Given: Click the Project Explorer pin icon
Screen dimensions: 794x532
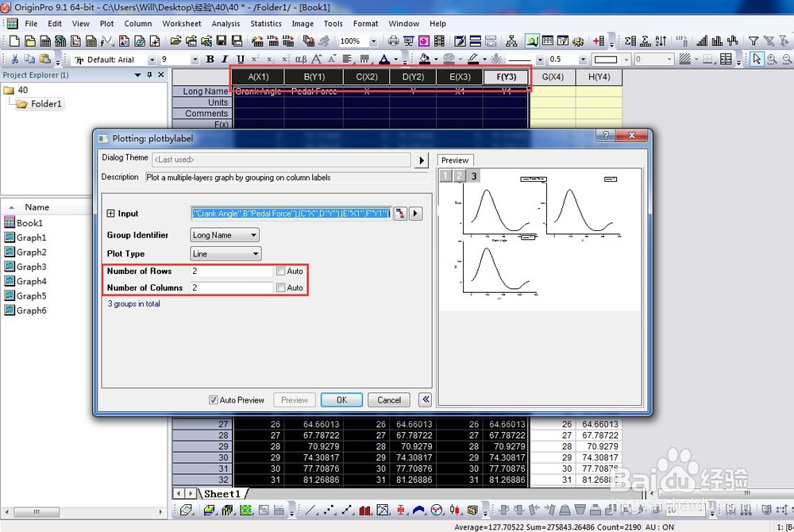Looking at the screenshot, I should click(x=149, y=75).
